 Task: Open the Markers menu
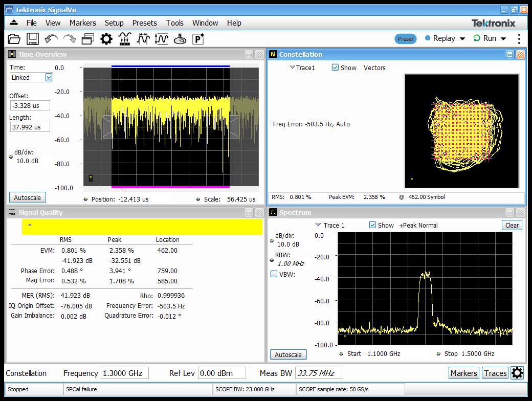tap(83, 23)
